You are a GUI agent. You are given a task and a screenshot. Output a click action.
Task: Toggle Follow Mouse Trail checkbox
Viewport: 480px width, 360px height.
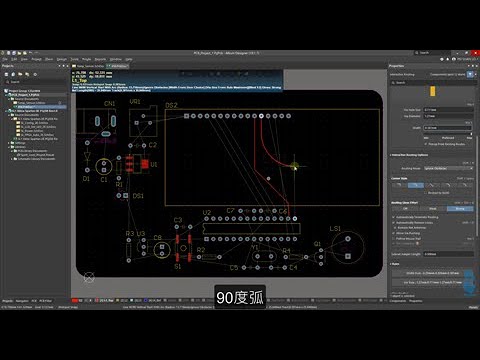pyautogui.click(x=394, y=238)
